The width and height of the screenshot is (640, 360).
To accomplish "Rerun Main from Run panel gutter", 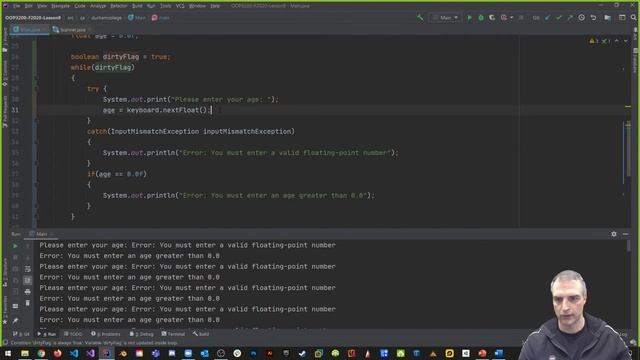I will (16, 246).
